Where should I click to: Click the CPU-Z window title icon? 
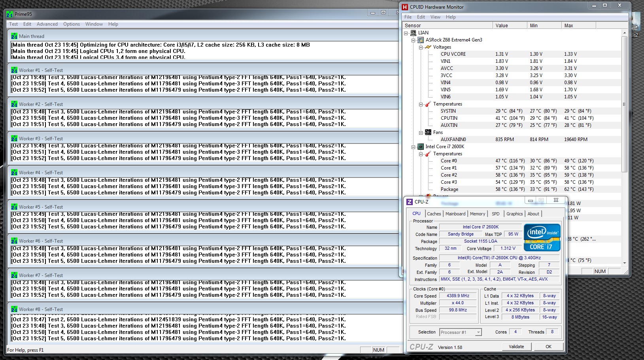click(x=410, y=202)
